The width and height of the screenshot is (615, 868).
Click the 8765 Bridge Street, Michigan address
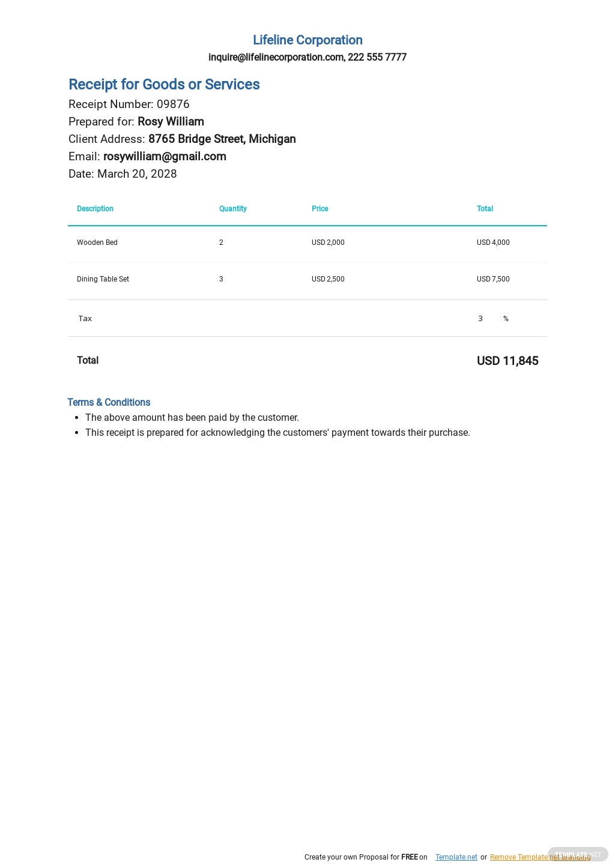coord(222,139)
